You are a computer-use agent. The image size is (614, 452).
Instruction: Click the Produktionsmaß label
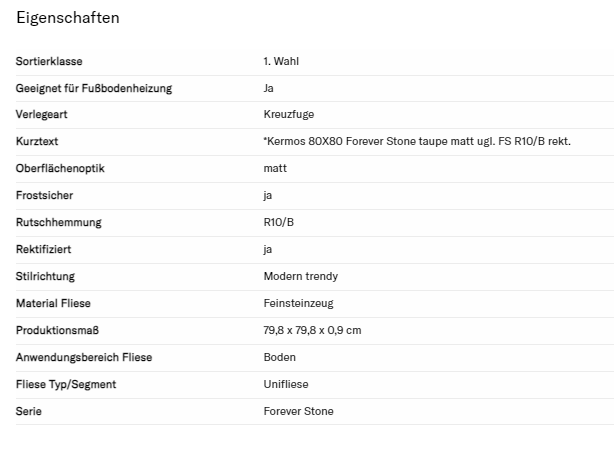click(57, 330)
